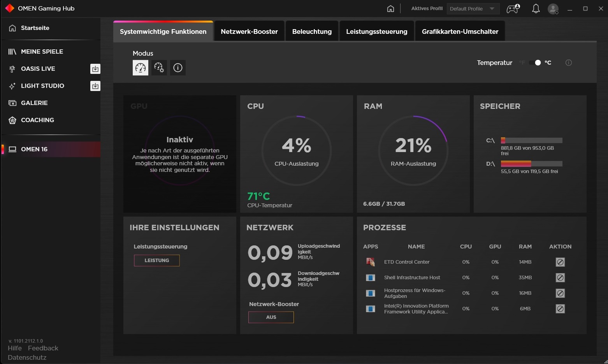The width and height of the screenshot is (608, 364).
Task: Toggle temperature unit between °F and °C
Action: [535, 63]
